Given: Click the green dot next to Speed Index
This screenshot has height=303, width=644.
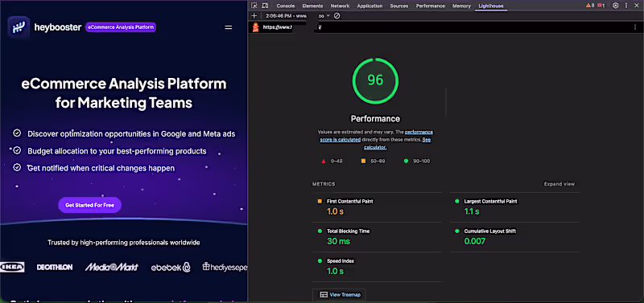Looking at the screenshot, I should click(x=320, y=260).
